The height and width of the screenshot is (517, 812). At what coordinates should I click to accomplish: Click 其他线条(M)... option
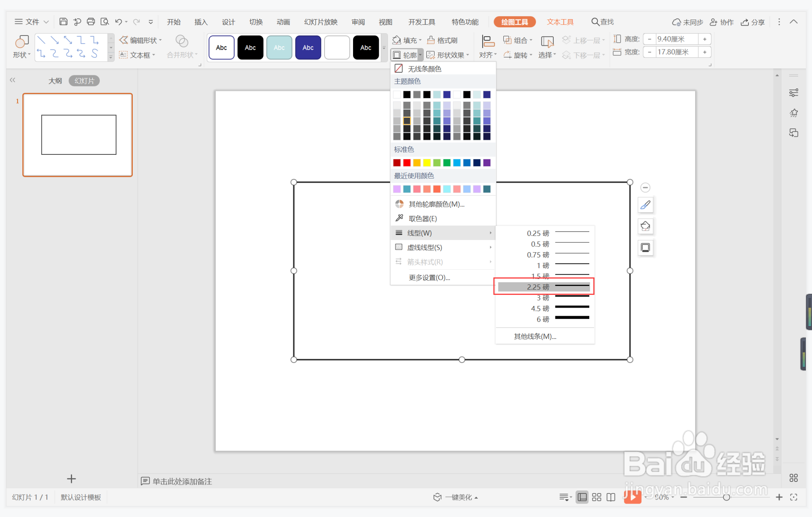coord(535,336)
